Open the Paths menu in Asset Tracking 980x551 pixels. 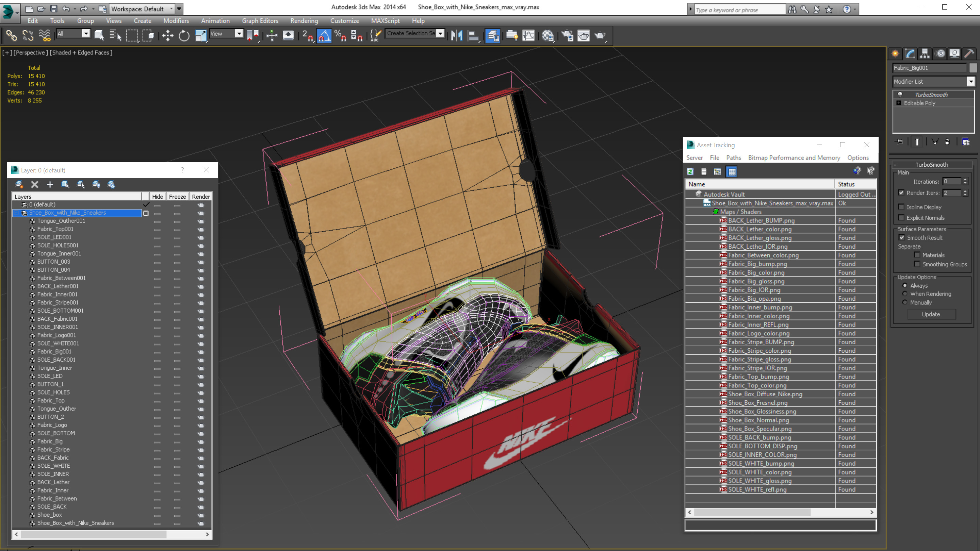[733, 158]
